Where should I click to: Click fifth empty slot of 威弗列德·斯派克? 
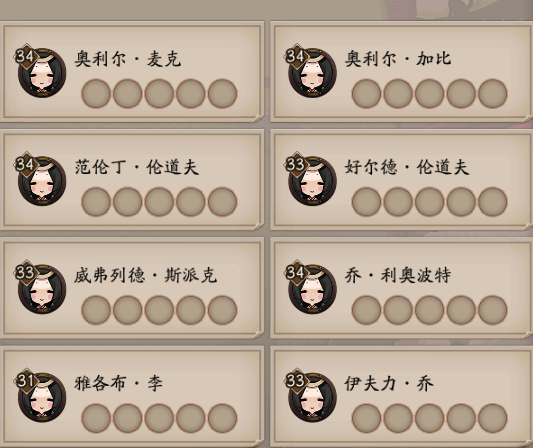coord(222,310)
